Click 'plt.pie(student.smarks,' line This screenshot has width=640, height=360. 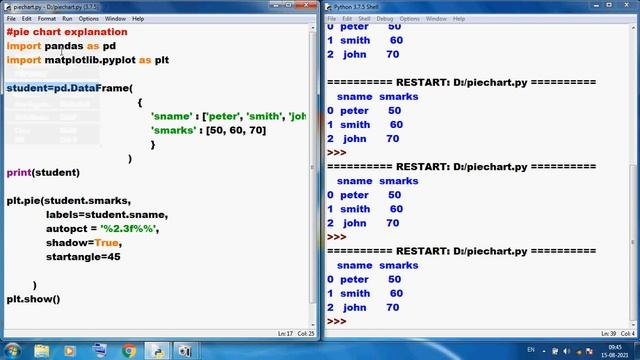69,201
